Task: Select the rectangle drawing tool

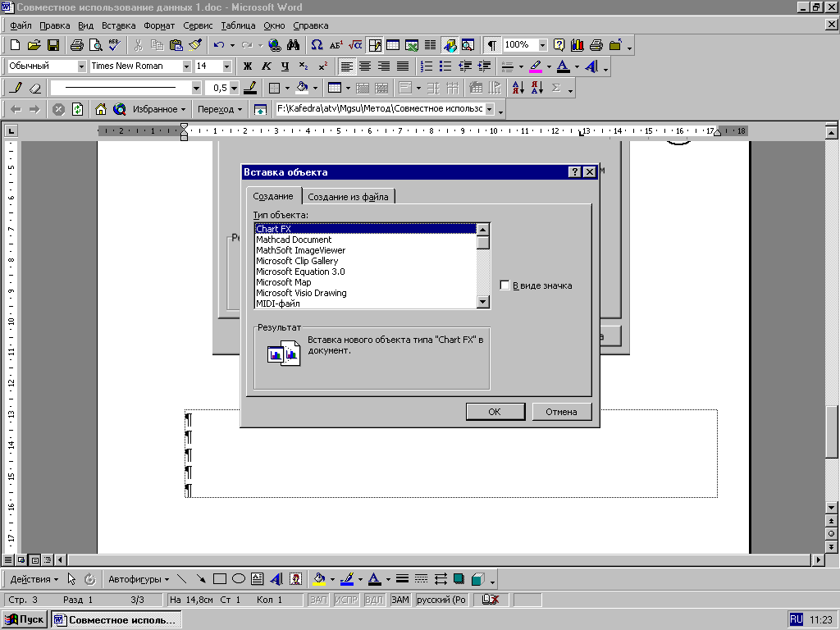Action: (220, 578)
